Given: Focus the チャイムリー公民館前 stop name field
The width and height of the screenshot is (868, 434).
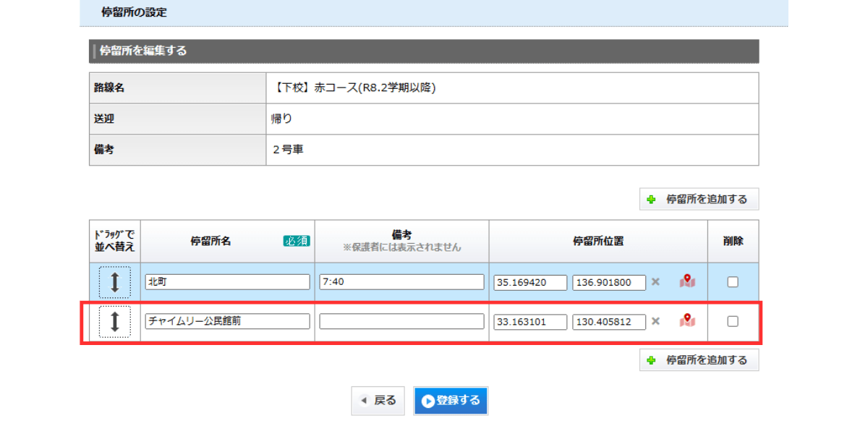Looking at the screenshot, I should coord(227,321).
